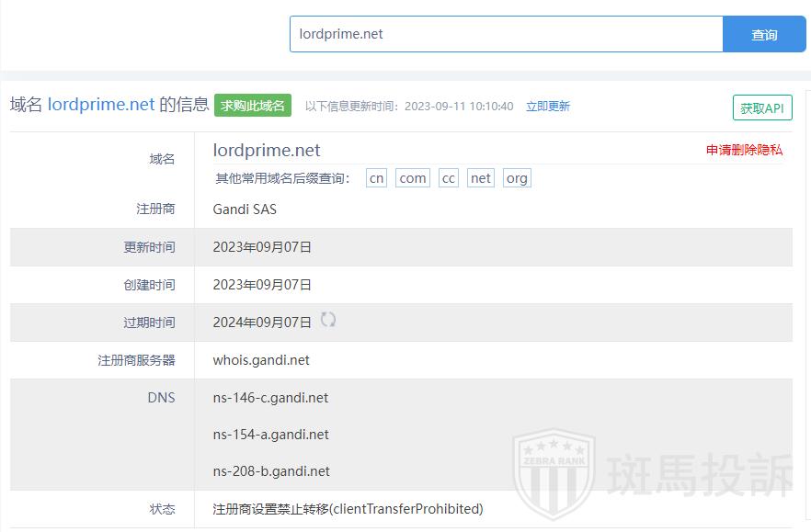Image resolution: width=811 pixels, height=532 pixels.
Task: Pick the org domain suffix option
Action: [517, 178]
